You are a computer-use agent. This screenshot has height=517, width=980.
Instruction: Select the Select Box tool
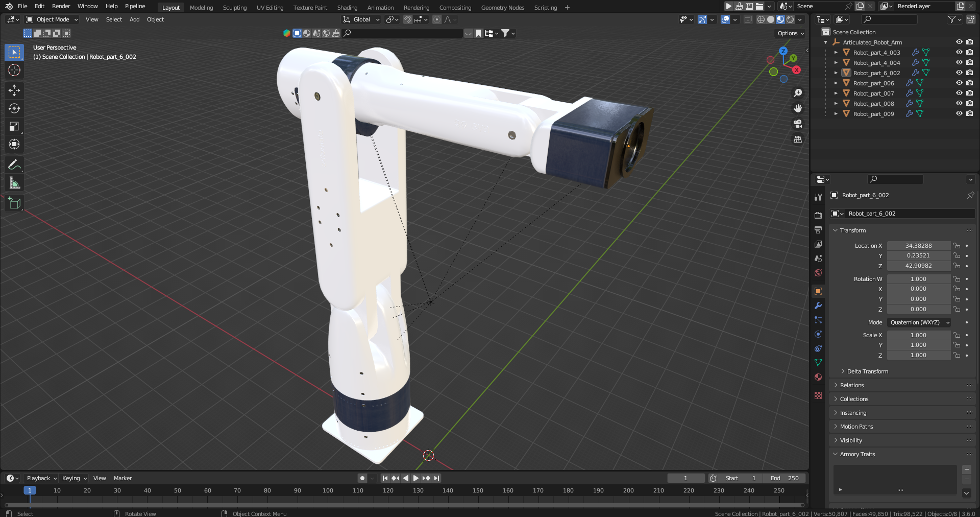coord(14,52)
